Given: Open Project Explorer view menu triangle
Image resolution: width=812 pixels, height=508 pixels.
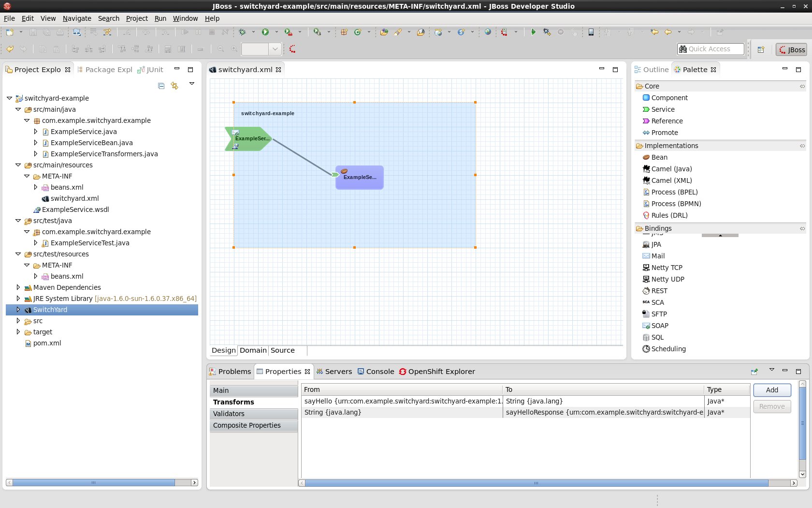Looking at the screenshot, I should (x=192, y=84).
